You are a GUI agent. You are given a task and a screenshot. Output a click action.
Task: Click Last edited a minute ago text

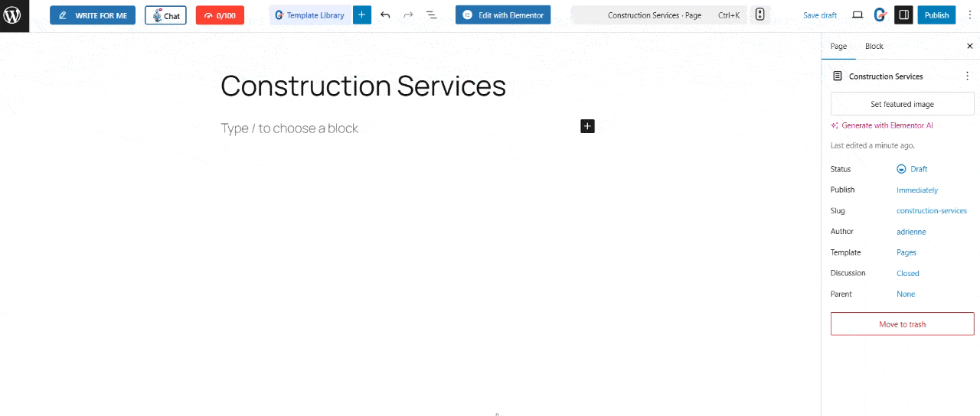(872, 145)
